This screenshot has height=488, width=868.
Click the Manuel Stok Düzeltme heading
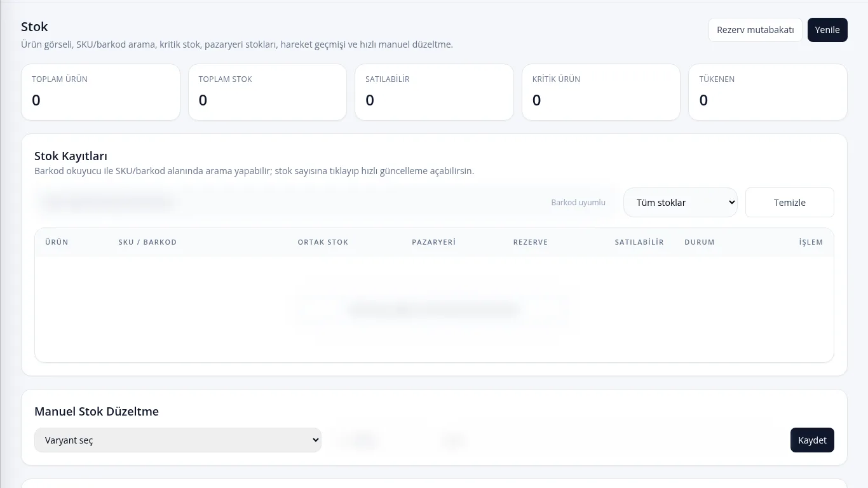coord(97,412)
